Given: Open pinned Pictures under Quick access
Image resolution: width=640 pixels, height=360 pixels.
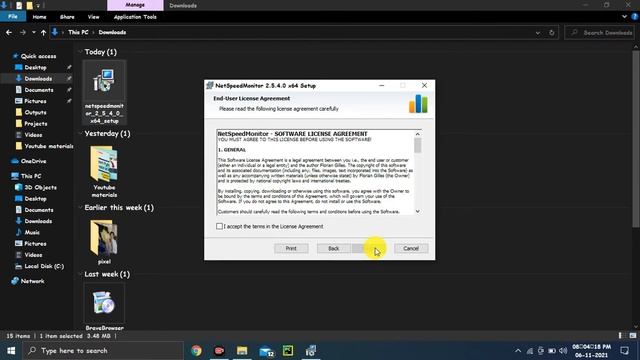Looking at the screenshot, I should (x=35, y=101).
